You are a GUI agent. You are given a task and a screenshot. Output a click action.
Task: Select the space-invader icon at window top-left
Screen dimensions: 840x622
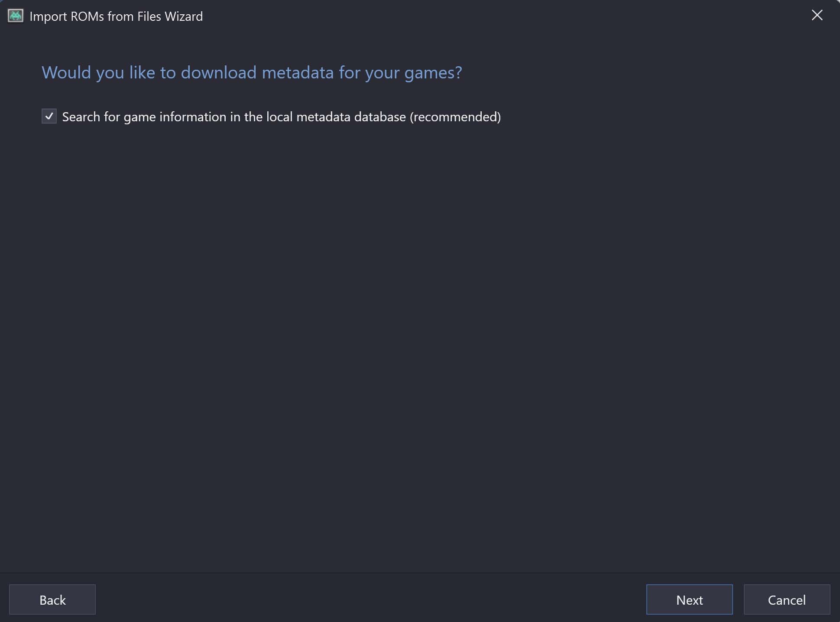16,16
